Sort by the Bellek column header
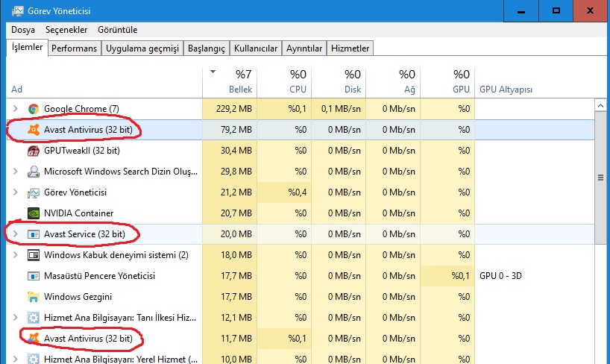The width and height of the screenshot is (610, 364). click(230, 83)
